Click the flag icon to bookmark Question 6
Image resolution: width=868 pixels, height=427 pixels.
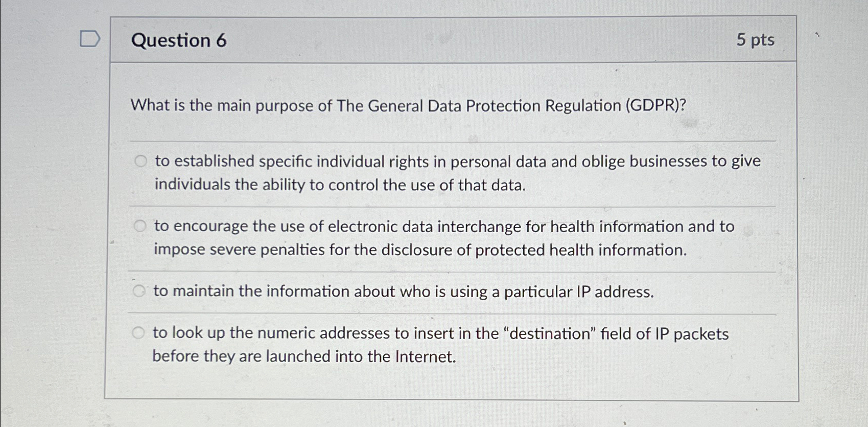89,39
